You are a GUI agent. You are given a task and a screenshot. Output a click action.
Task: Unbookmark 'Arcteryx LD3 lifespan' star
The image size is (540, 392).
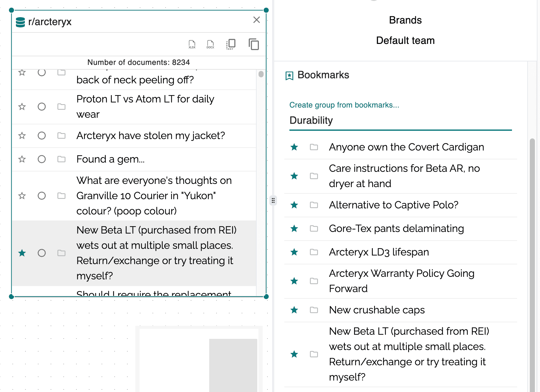[x=294, y=252]
